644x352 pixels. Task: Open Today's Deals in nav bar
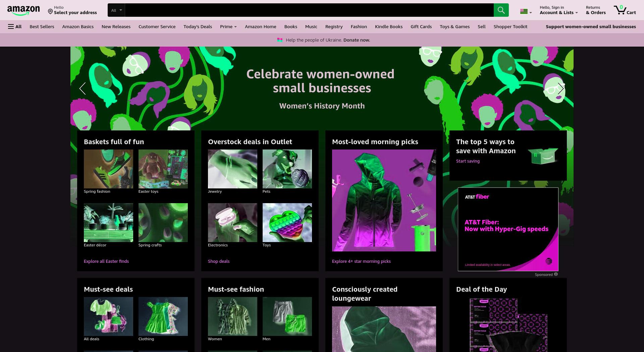point(198,26)
